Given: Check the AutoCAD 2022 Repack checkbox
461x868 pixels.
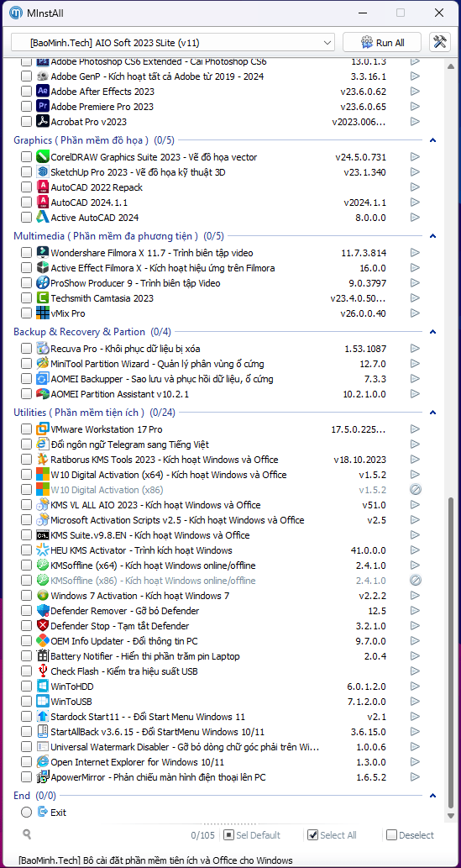Looking at the screenshot, I should pos(27,187).
